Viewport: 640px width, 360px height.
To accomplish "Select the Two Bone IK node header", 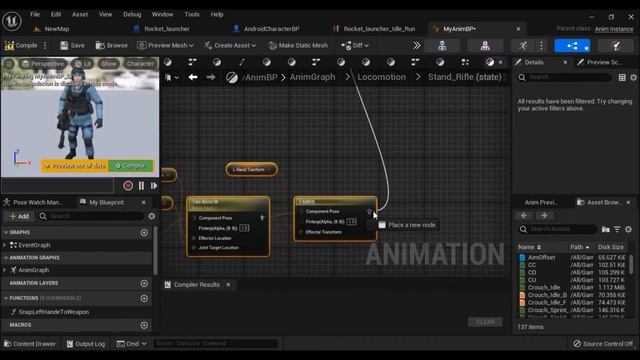I will [x=228, y=204].
